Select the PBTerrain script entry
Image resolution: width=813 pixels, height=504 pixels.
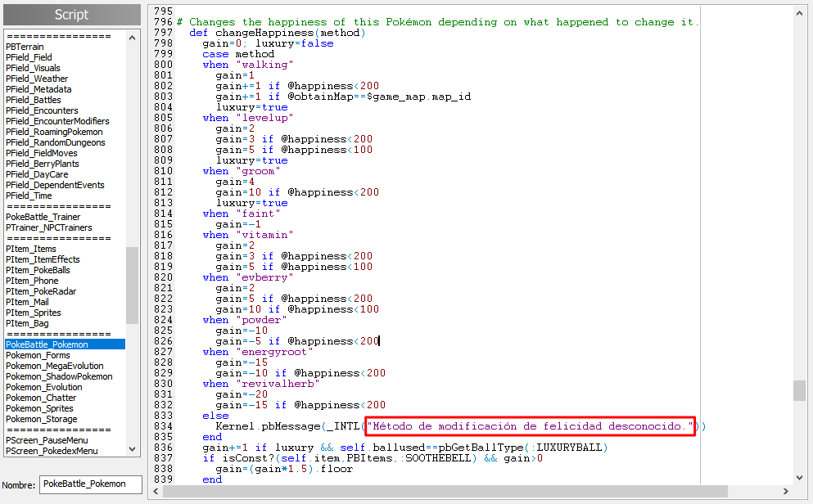(x=25, y=47)
